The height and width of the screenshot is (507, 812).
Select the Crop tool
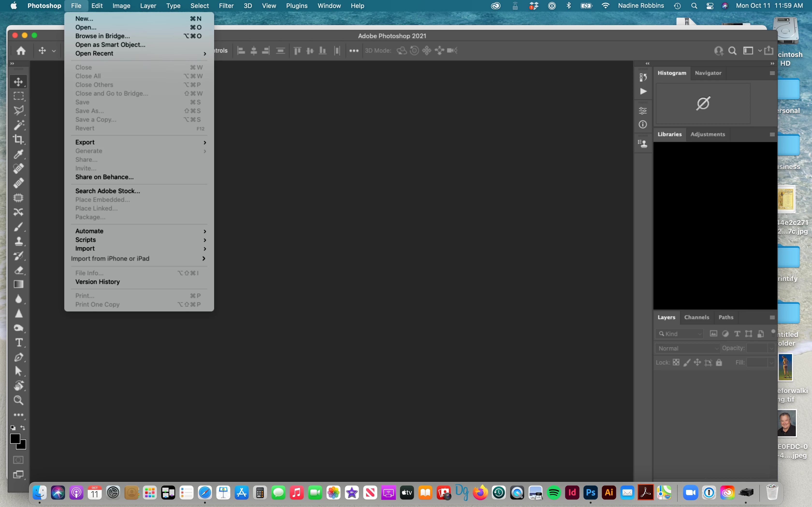coord(18,139)
